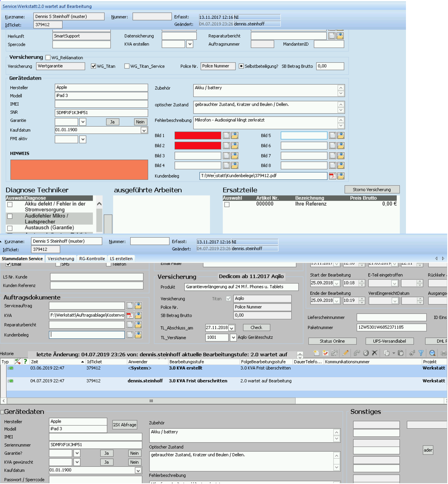Open the document icon beside Bild 5
Image resolution: width=448 pixels, height=484 pixels.
[x=332, y=136]
